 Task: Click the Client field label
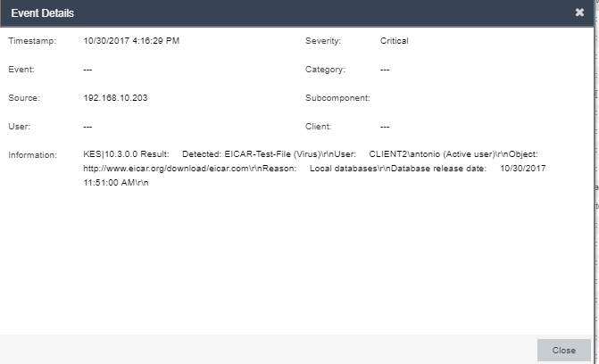click(x=319, y=126)
